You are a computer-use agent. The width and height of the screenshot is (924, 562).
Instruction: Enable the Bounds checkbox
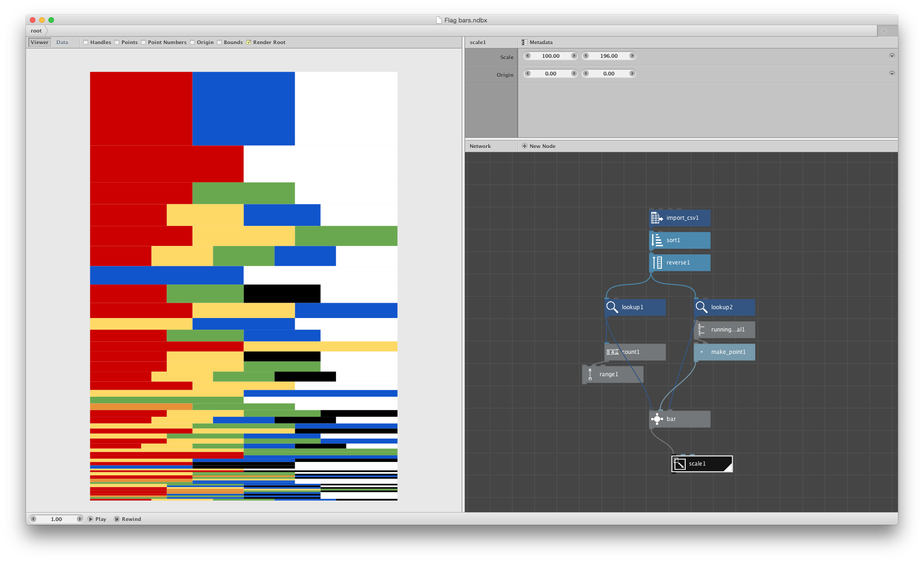point(219,42)
